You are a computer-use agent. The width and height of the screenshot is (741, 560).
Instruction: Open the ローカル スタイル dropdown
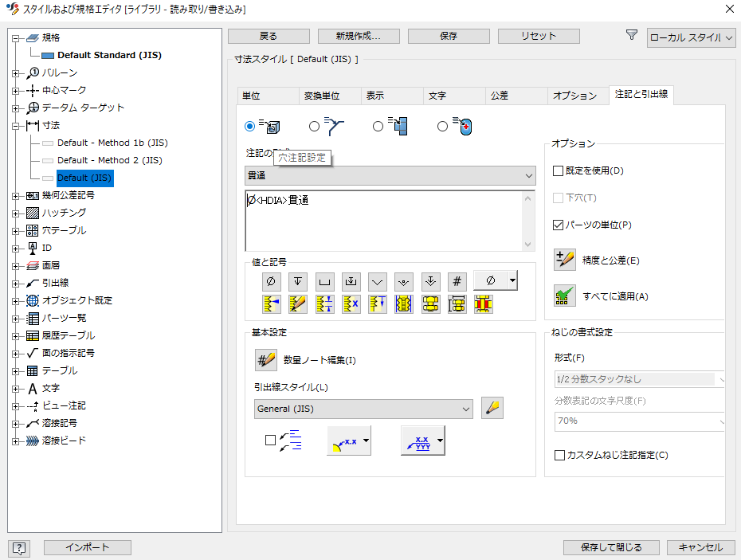coord(690,37)
